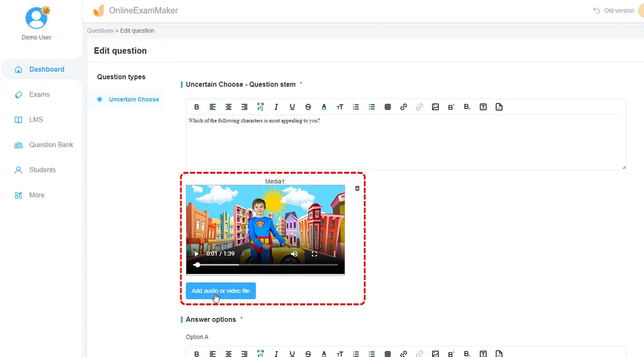Click the Questions breadcrumb link
The height and width of the screenshot is (357, 644).
tap(100, 31)
